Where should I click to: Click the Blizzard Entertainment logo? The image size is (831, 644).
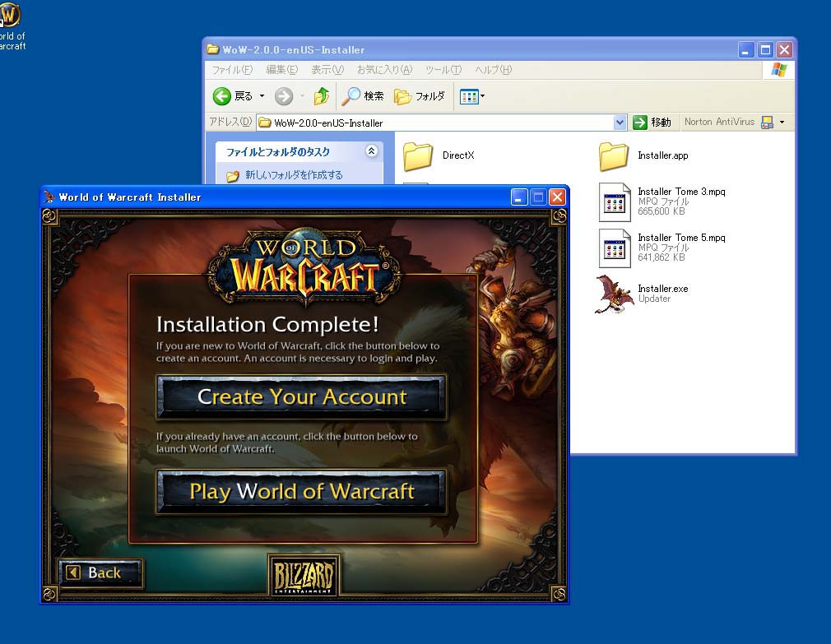(x=304, y=576)
